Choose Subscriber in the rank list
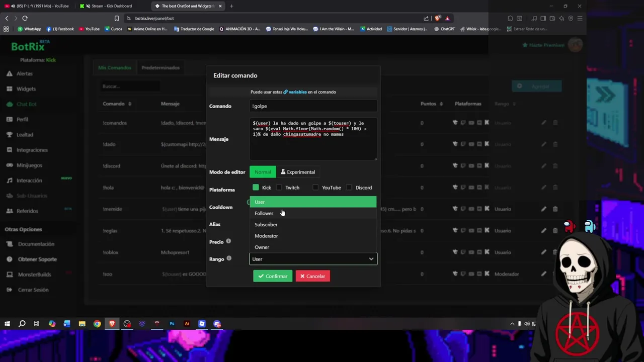Screen dimensions: 644x362 point(313,225)
